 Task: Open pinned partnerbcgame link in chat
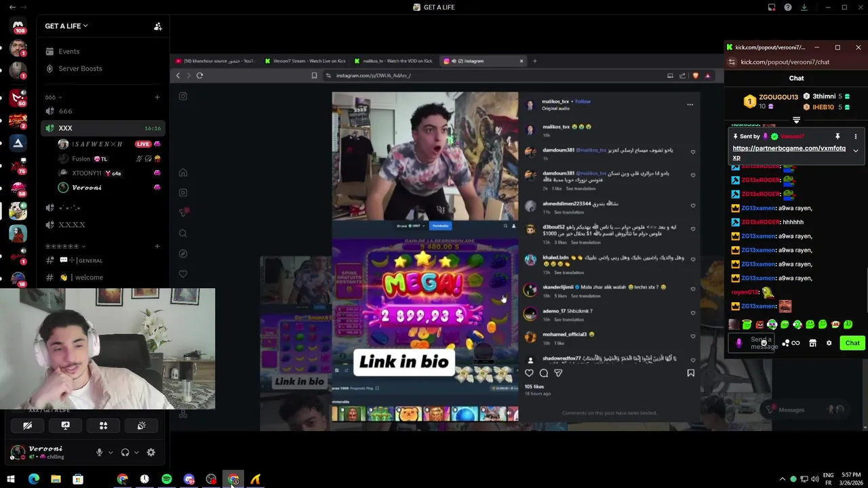[x=789, y=152]
